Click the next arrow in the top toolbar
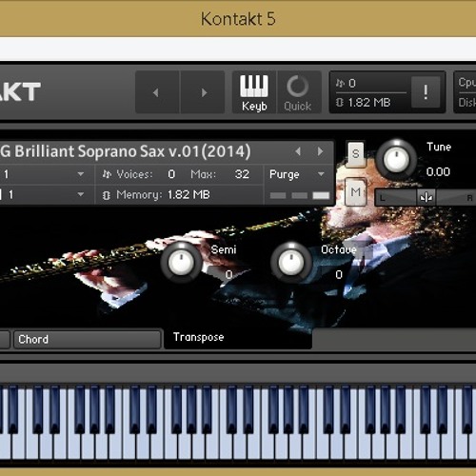The width and height of the screenshot is (476, 476). click(x=203, y=92)
